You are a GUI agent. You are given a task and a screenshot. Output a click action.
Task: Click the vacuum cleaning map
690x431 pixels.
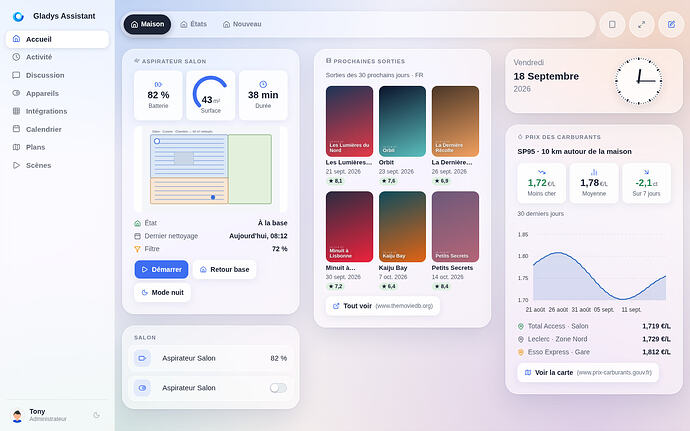(211, 169)
